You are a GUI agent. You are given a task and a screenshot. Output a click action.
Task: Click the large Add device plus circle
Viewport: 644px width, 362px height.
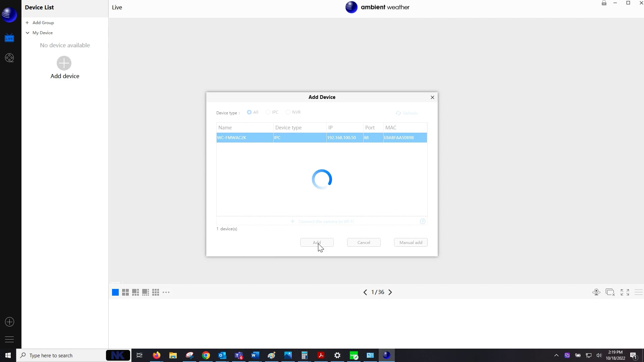(64, 63)
